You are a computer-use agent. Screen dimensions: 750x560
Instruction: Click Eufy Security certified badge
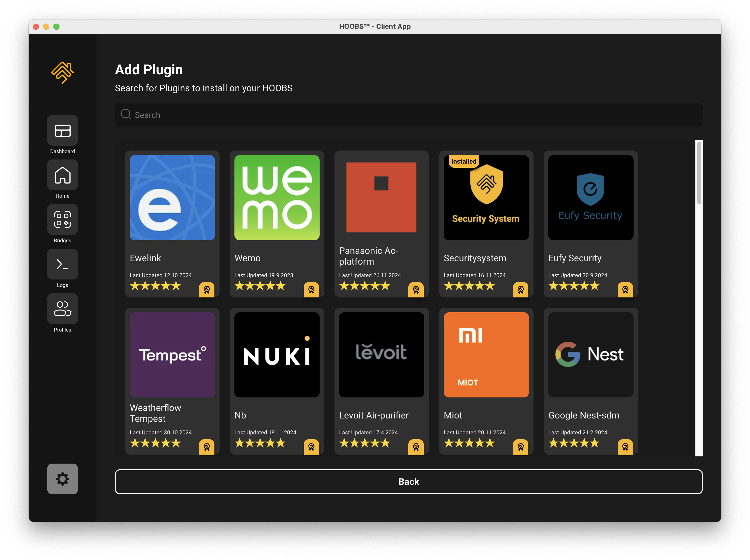625,289
